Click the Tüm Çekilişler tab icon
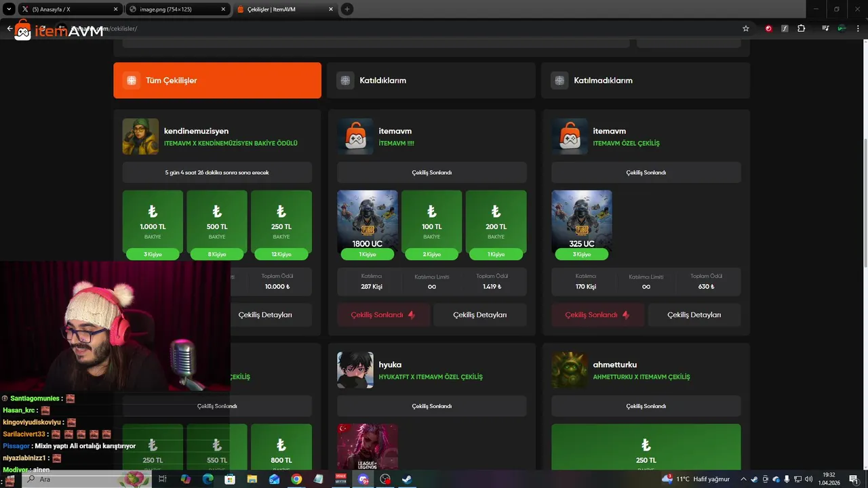Image resolution: width=868 pixels, height=488 pixels. tap(131, 80)
